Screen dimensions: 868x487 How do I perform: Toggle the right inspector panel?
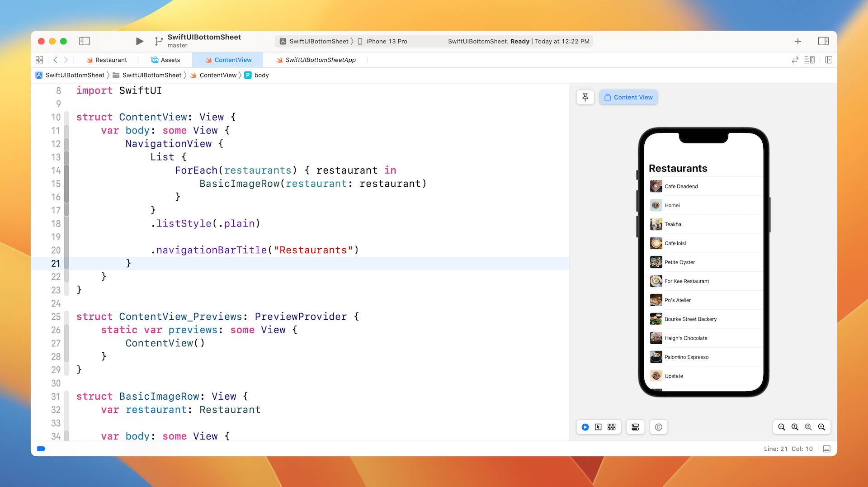tap(823, 41)
